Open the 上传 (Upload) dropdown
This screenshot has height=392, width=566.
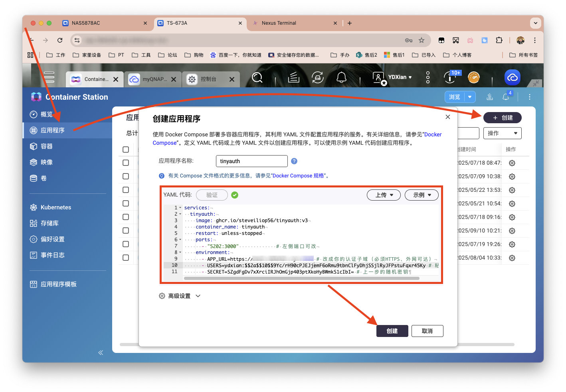point(384,195)
